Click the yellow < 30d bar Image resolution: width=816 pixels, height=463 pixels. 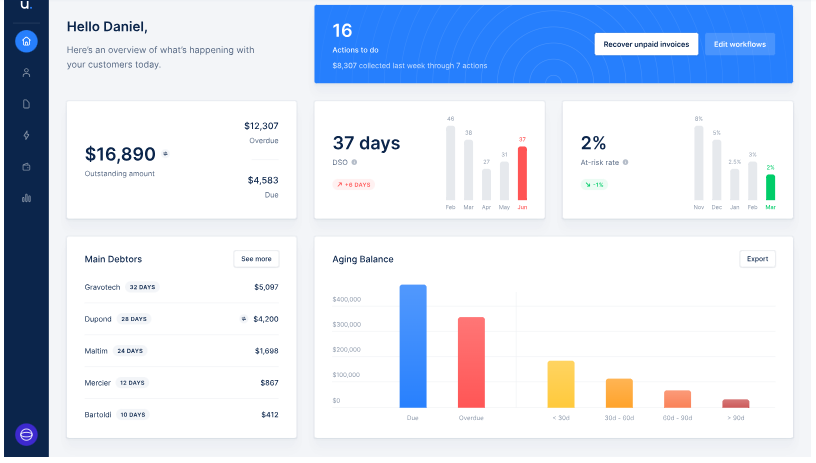click(x=560, y=384)
